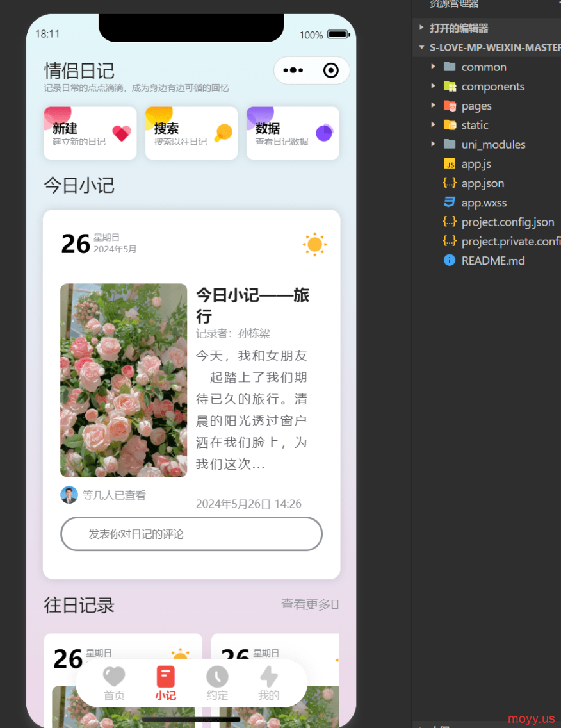Click the pages folder icon
561x728 pixels.
click(450, 106)
